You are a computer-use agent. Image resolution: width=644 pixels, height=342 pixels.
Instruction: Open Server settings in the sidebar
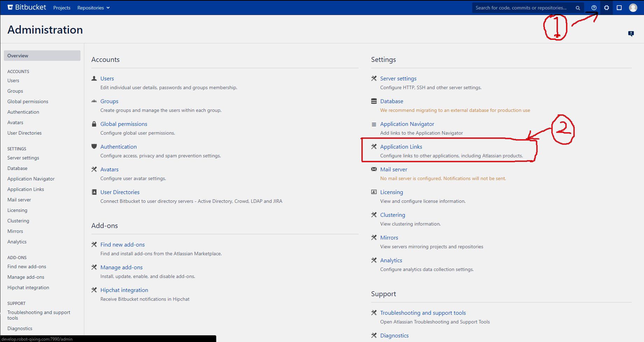click(x=23, y=158)
